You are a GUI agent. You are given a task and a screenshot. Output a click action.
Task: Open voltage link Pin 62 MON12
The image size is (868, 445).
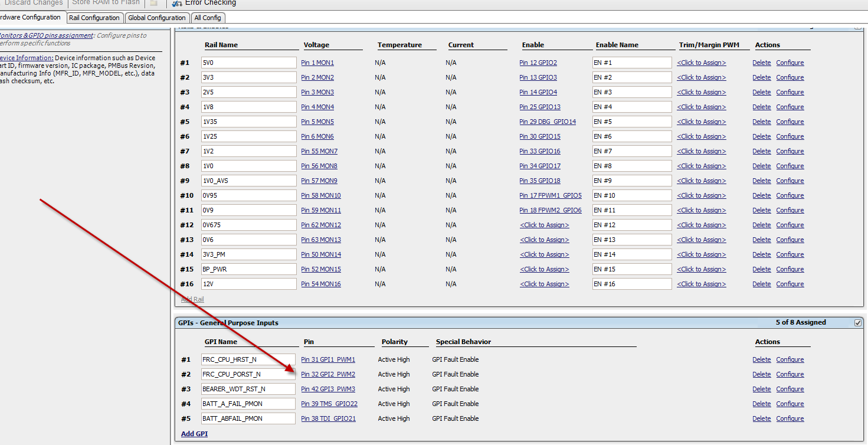321,225
